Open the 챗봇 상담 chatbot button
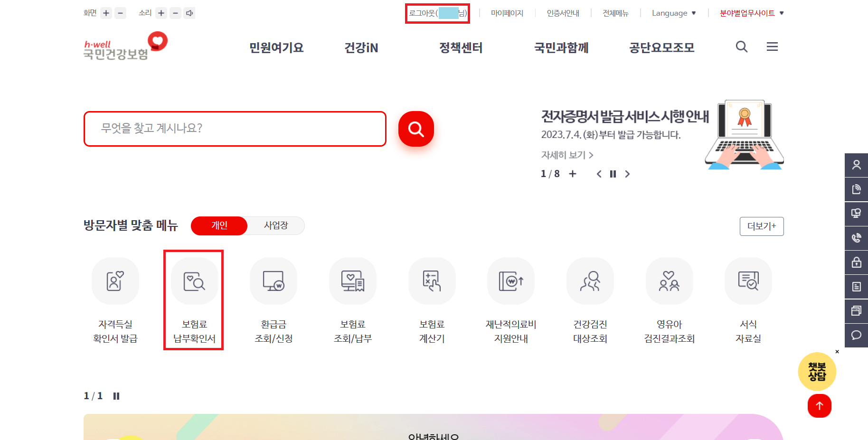 (x=817, y=372)
